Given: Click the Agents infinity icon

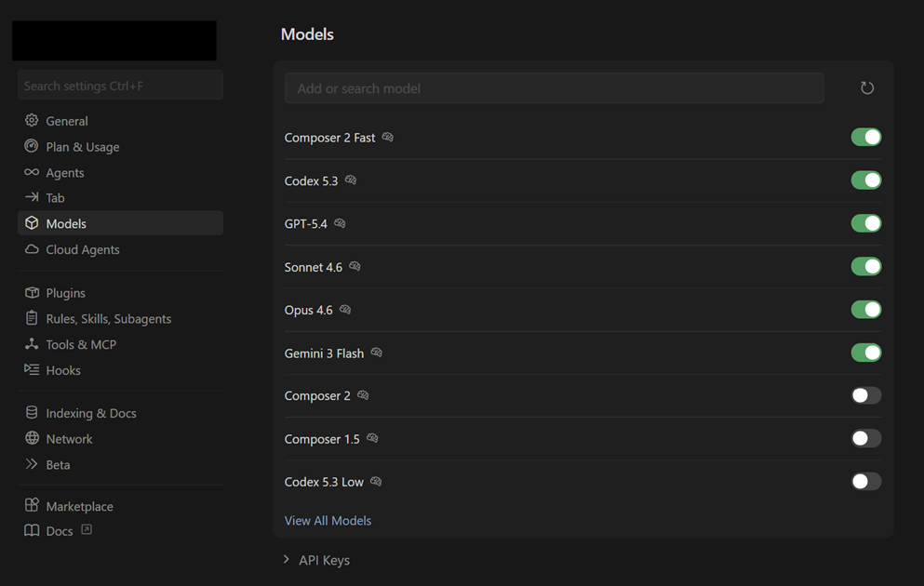Looking at the screenshot, I should coord(32,172).
